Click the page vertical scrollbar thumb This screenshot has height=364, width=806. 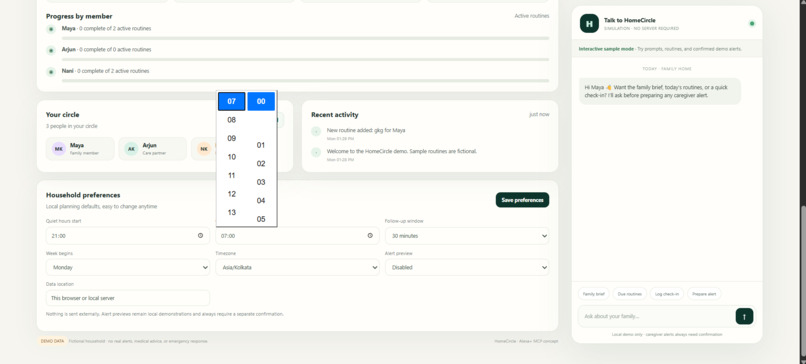pos(803,282)
